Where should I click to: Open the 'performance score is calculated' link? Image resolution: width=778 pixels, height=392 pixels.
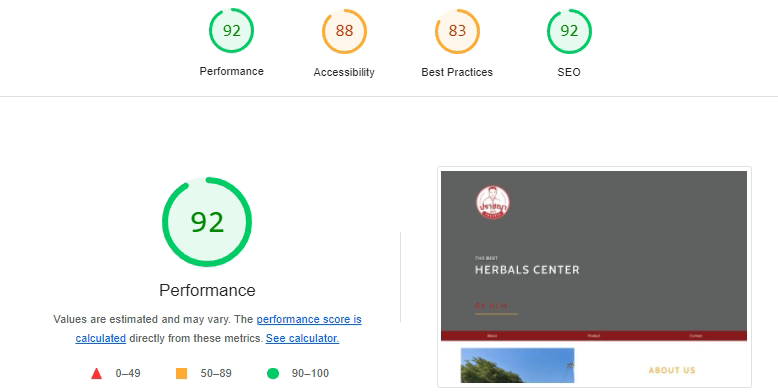[218, 328]
